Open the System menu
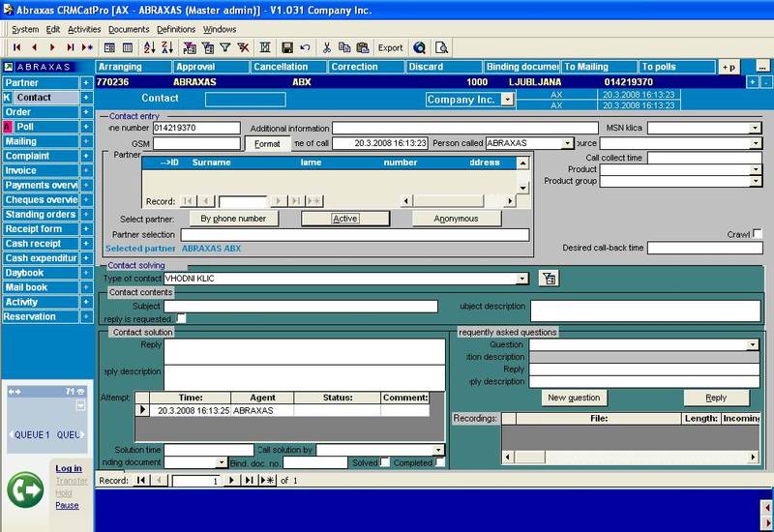 click(25, 30)
